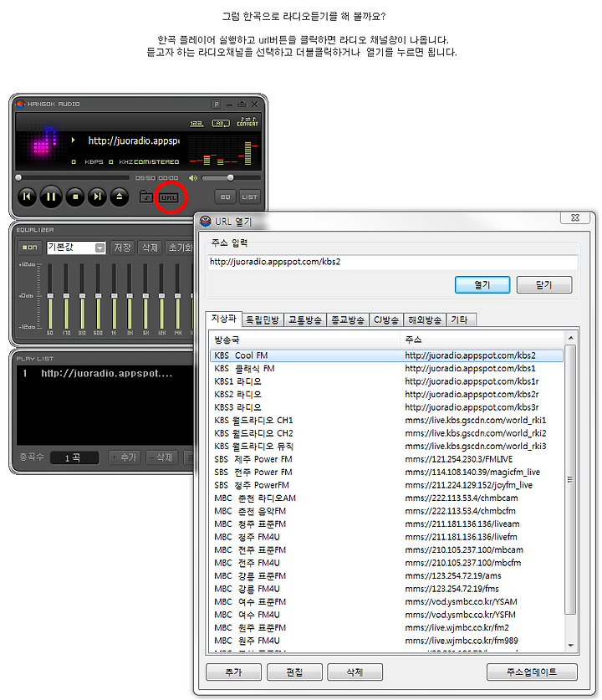Select the MBC 춘천 라디오AM row

[386, 498]
